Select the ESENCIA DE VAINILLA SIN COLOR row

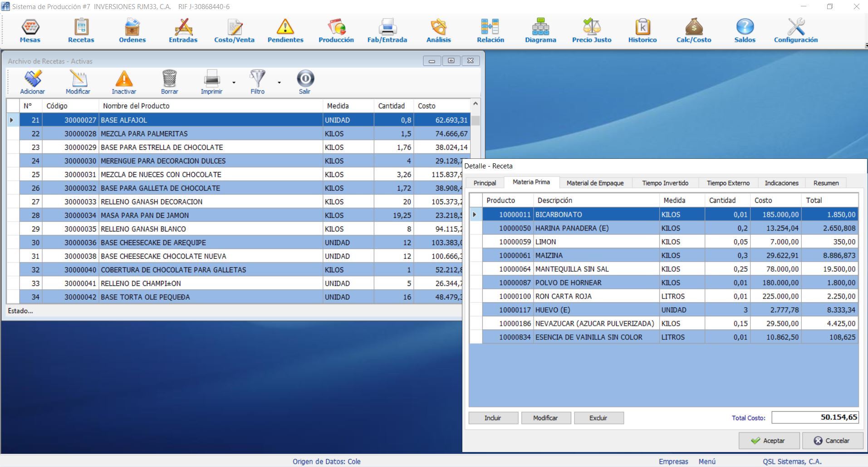tap(664, 337)
